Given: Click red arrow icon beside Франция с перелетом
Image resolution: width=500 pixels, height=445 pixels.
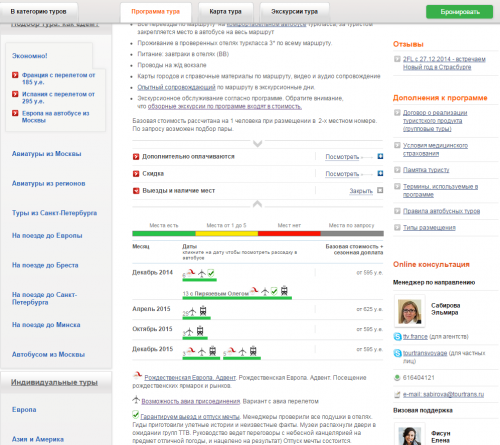Looking at the screenshot, I should [15, 75].
